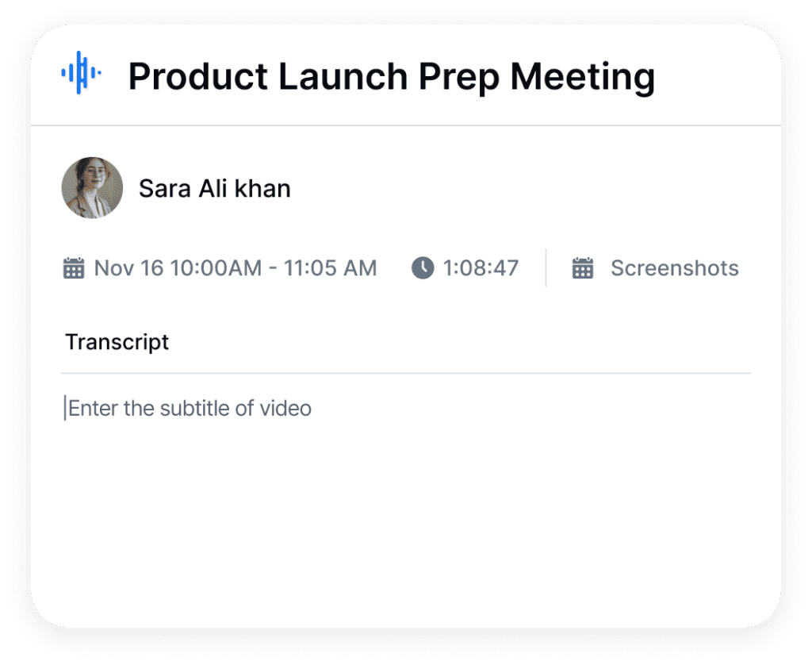Click the Sara Ali khan name label
Viewport: 812px width, 665px height.
(214, 189)
